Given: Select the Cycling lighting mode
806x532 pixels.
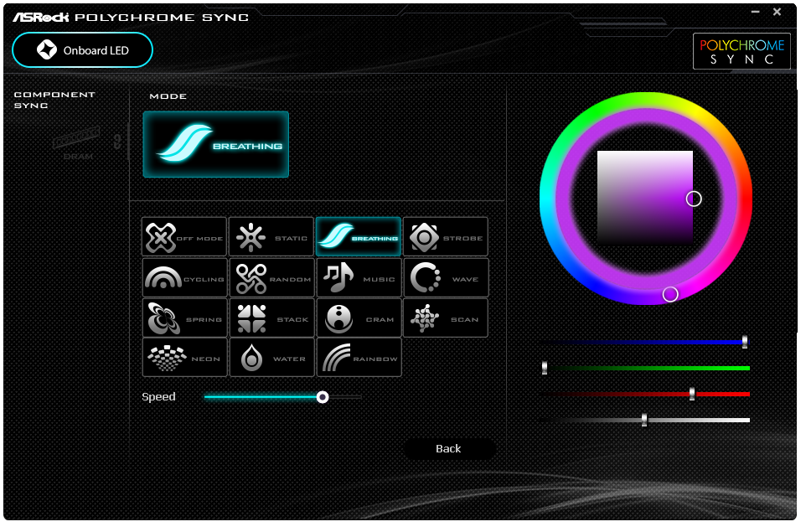Looking at the screenshot, I should [x=184, y=278].
